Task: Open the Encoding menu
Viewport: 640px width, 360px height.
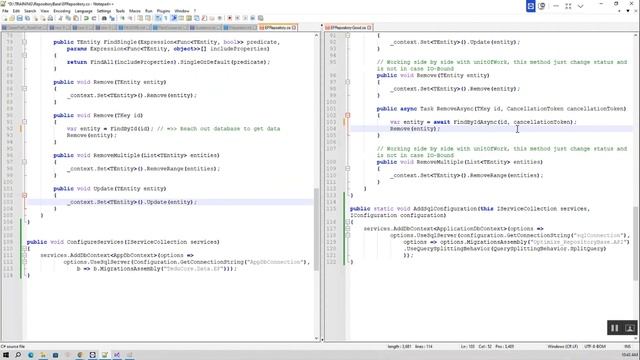Action: click(x=62, y=11)
